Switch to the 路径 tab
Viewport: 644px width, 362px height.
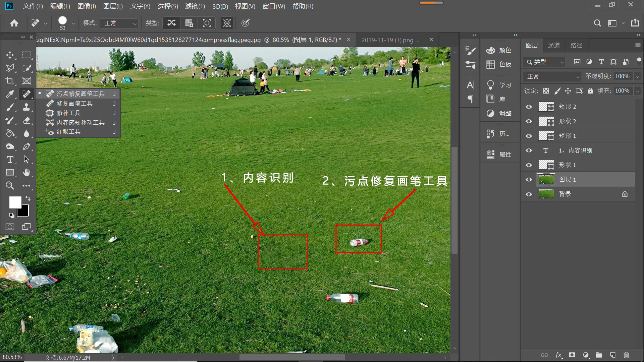pyautogui.click(x=576, y=45)
